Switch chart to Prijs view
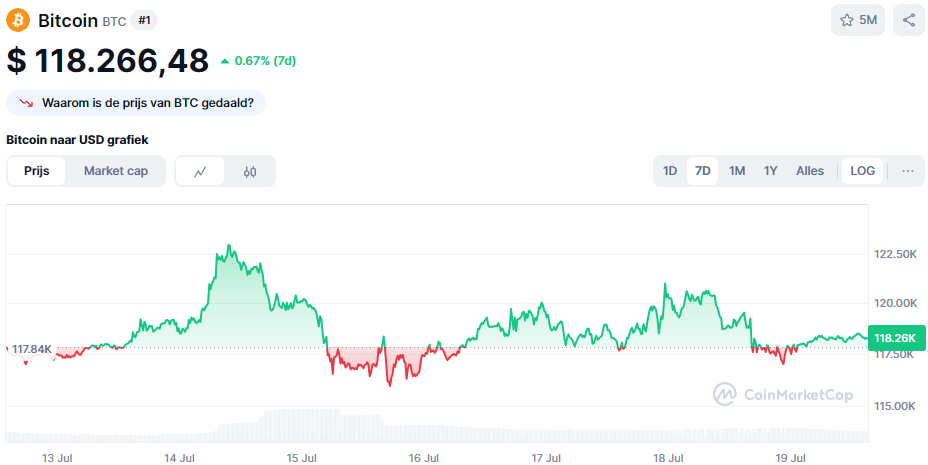Screen dimensions: 928x465 [x=37, y=171]
